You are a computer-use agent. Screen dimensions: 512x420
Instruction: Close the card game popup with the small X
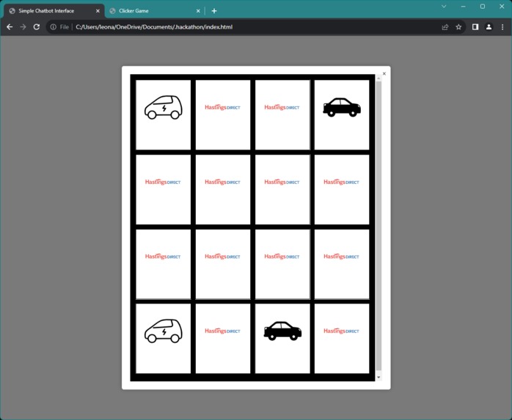pos(384,73)
